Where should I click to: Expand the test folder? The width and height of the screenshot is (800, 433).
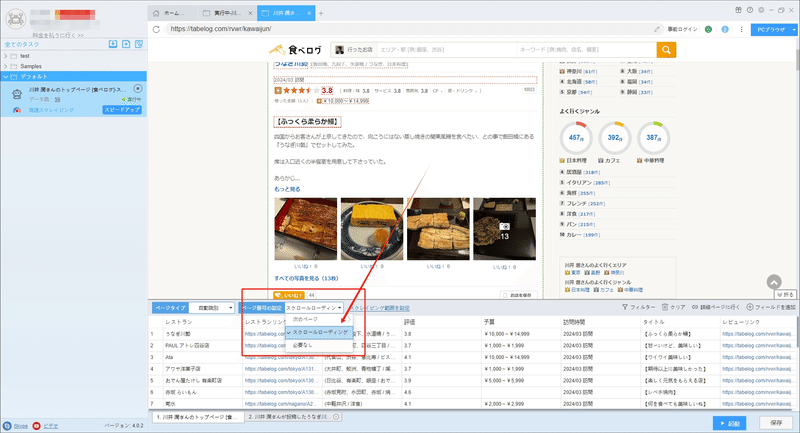tap(6, 56)
